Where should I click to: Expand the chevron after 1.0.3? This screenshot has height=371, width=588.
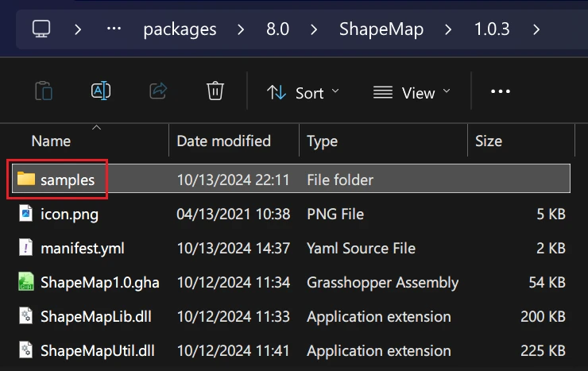coord(537,29)
